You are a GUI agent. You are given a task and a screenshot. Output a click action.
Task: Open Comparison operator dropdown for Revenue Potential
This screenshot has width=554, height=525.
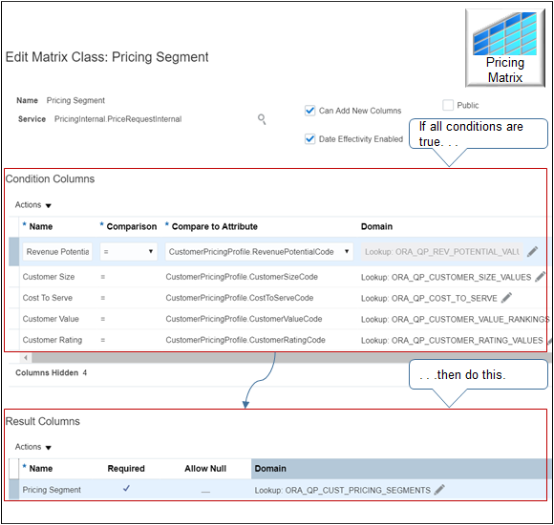coord(129,252)
